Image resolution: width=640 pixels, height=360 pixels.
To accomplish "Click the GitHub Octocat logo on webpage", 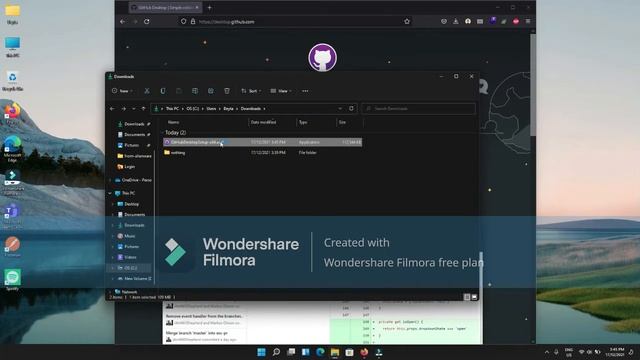I will pyautogui.click(x=322, y=58).
